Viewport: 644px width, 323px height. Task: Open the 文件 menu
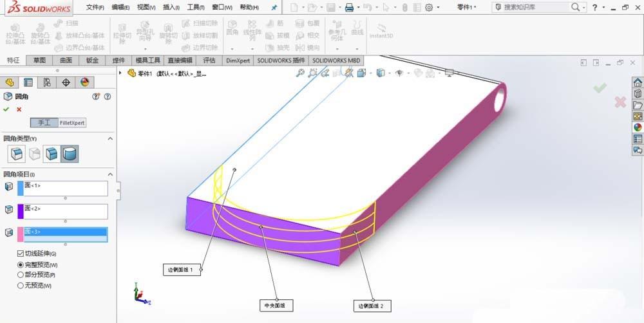[x=95, y=7]
